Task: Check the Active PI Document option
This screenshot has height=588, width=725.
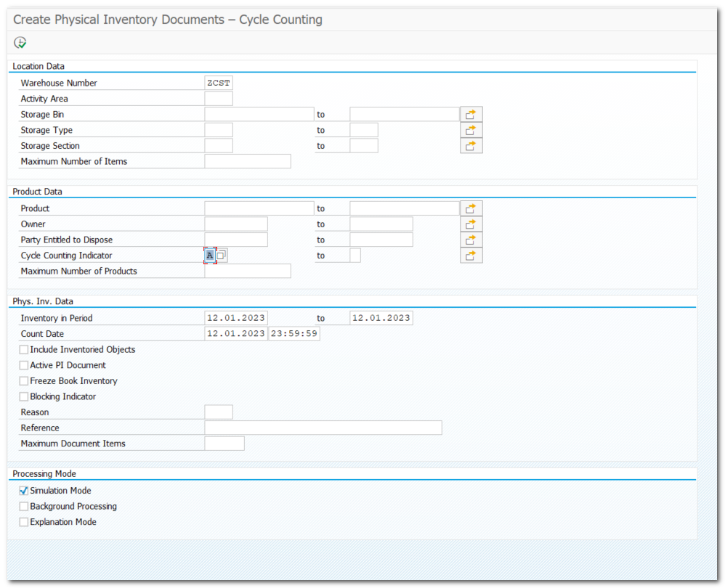Action: click(x=24, y=365)
